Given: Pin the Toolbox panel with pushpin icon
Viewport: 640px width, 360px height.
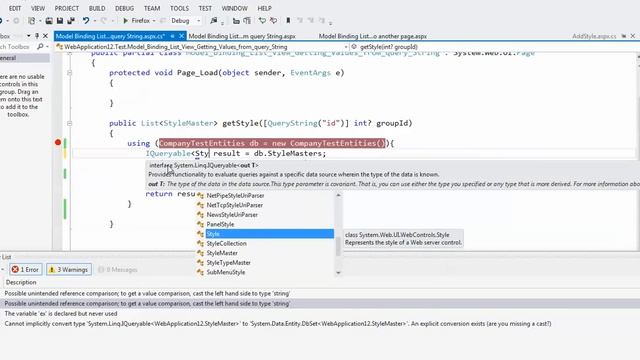Looking at the screenshot, I should coord(37,36).
